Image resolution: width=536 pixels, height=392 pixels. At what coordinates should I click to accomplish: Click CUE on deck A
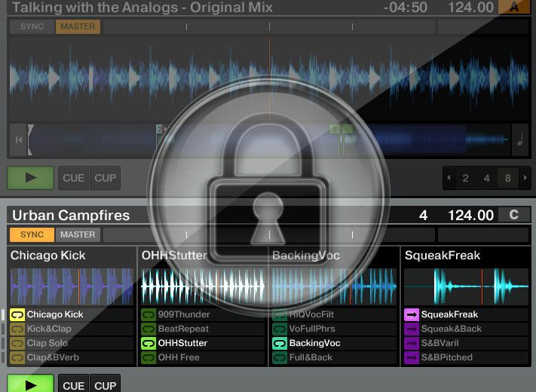click(x=73, y=178)
